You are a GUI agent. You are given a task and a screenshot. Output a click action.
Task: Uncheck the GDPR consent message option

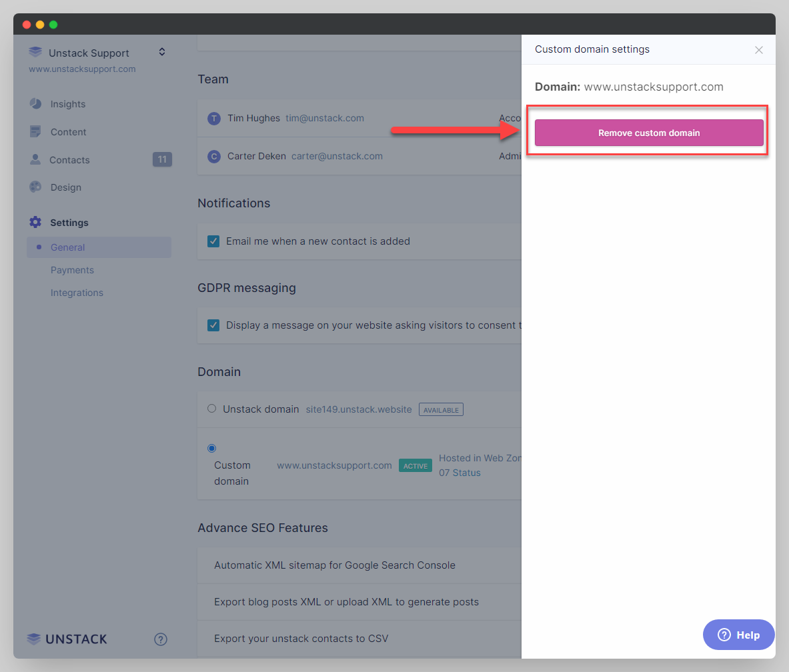click(x=213, y=325)
